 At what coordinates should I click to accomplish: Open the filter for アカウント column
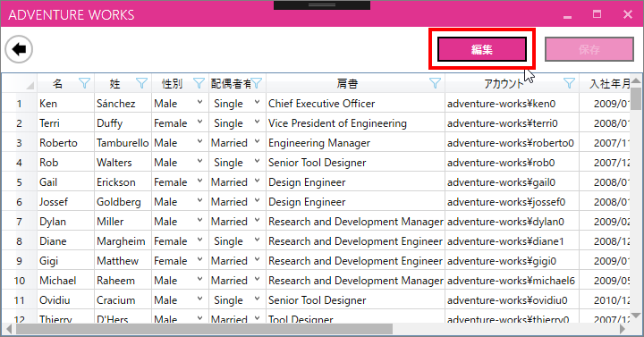569,84
